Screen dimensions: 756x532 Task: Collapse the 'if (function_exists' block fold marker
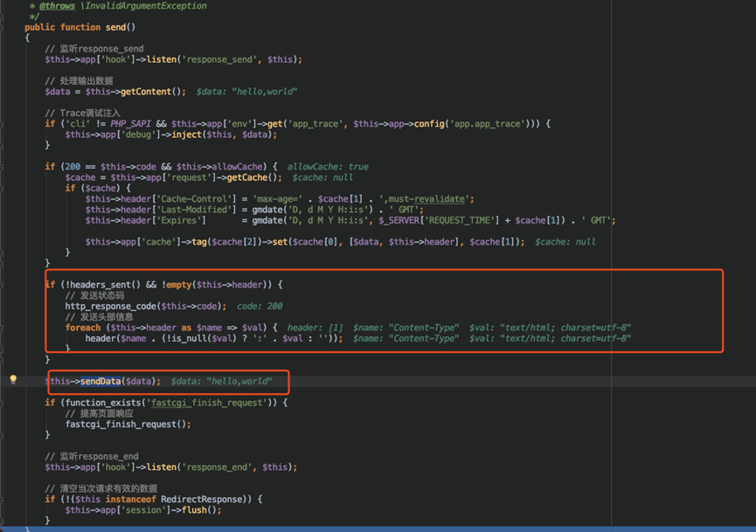(2, 403)
